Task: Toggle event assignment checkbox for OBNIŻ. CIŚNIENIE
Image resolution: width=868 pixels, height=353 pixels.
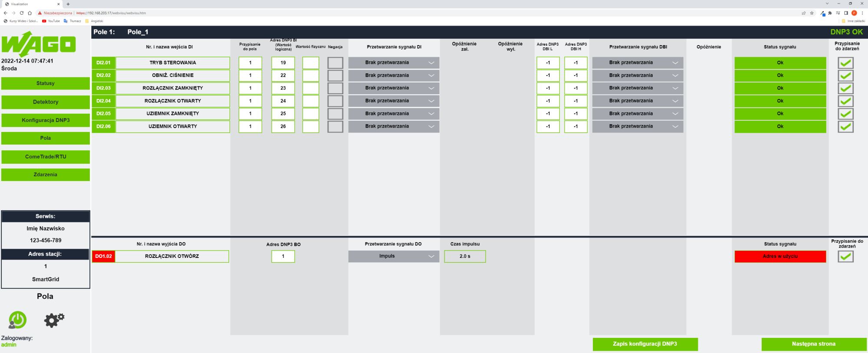Action: (845, 76)
